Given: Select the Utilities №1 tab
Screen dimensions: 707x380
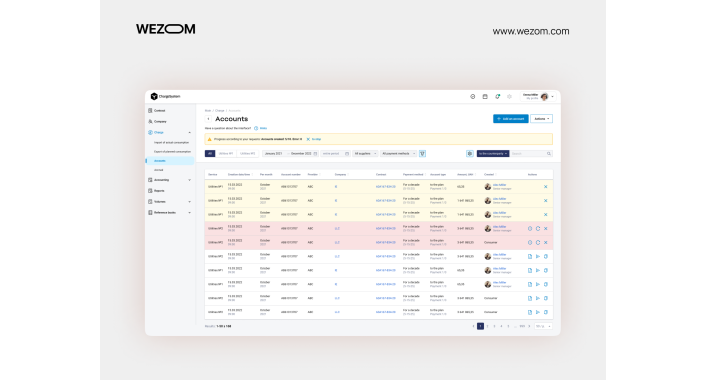Looking at the screenshot, I should pyautogui.click(x=226, y=154).
